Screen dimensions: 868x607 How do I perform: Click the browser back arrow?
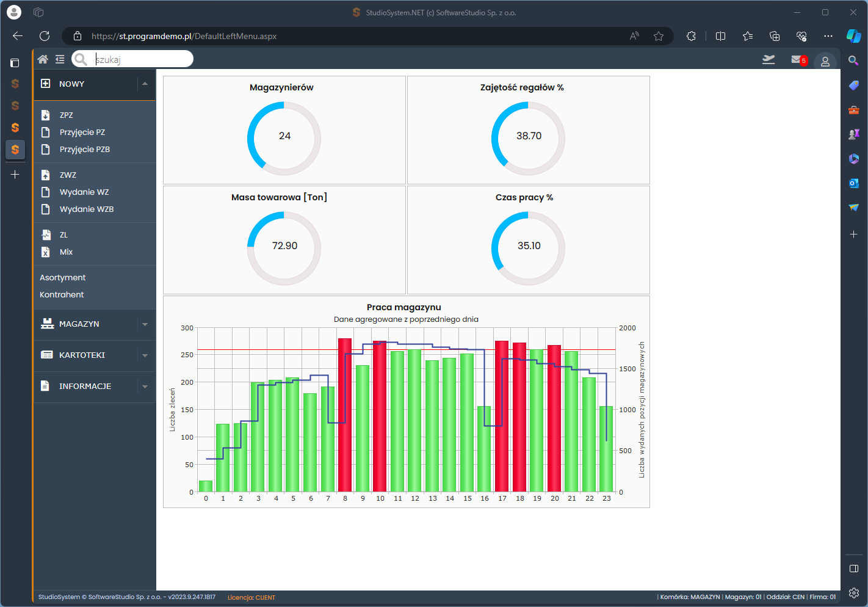pos(18,36)
